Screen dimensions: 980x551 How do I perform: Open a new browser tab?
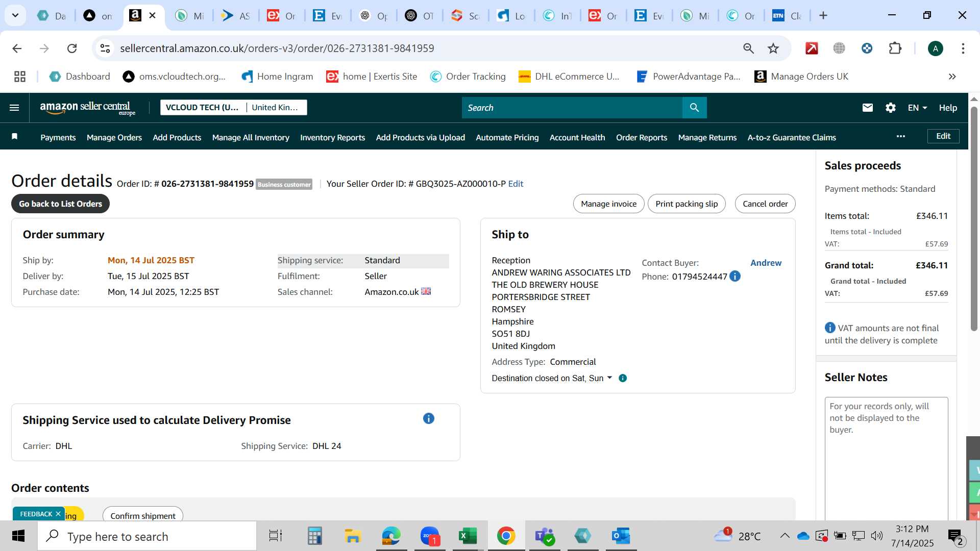coord(823,15)
